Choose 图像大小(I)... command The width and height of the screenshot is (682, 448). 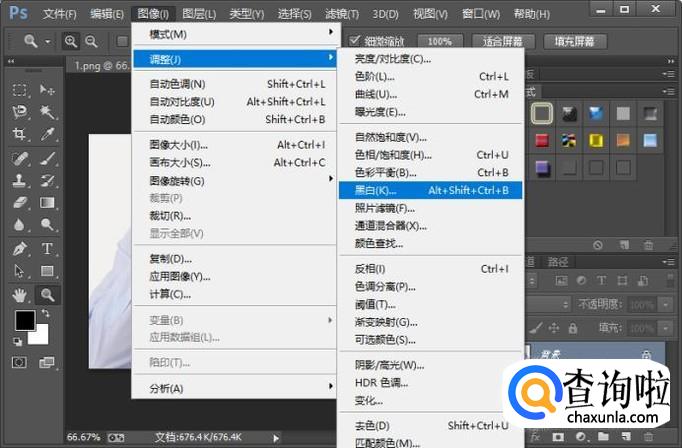point(234,145)
